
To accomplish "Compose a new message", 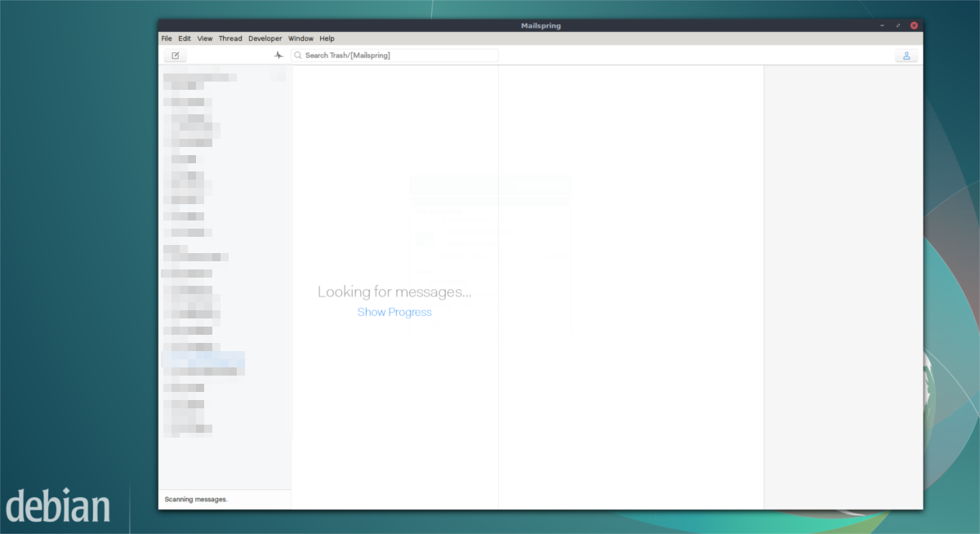I will [x=175, y=55].
